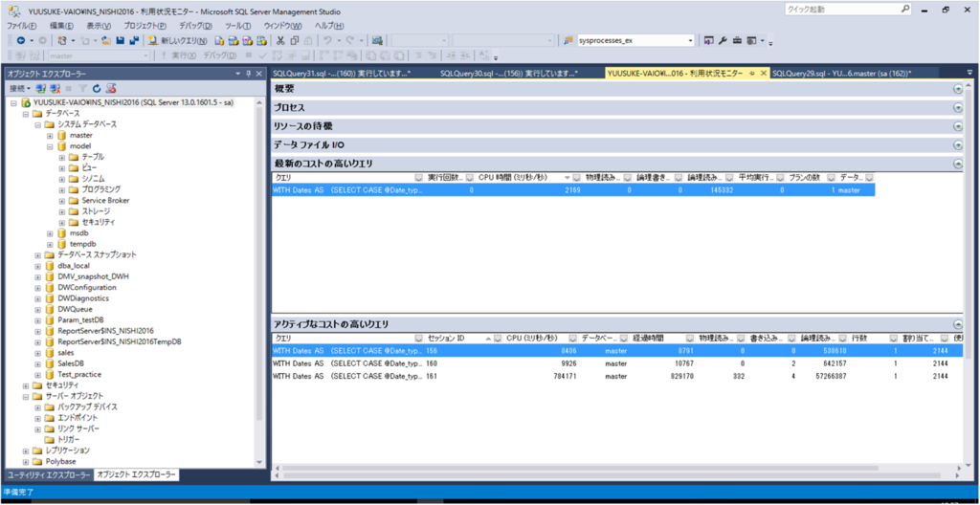Click the Activity Monitor icon in Object Explorer toolbar
The image size is (980, 505).
point(111,89)
